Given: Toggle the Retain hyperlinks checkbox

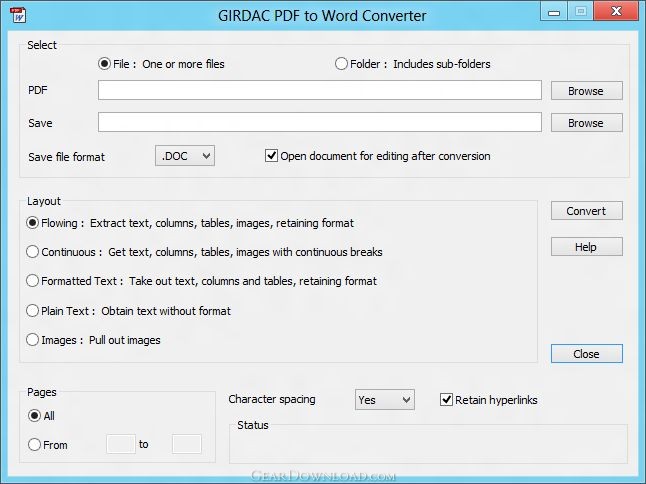Looking at the screenshot, I should (x=489, y=400).
